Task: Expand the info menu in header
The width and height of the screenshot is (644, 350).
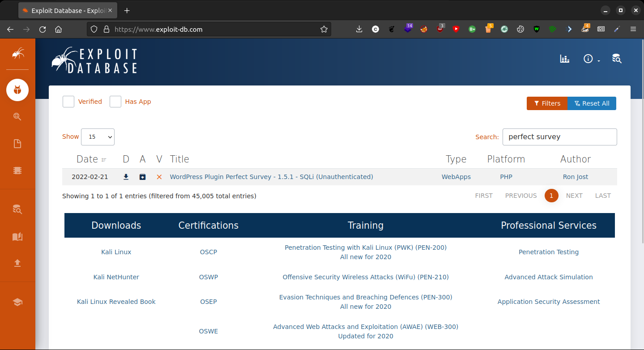Action: [592, 59]
